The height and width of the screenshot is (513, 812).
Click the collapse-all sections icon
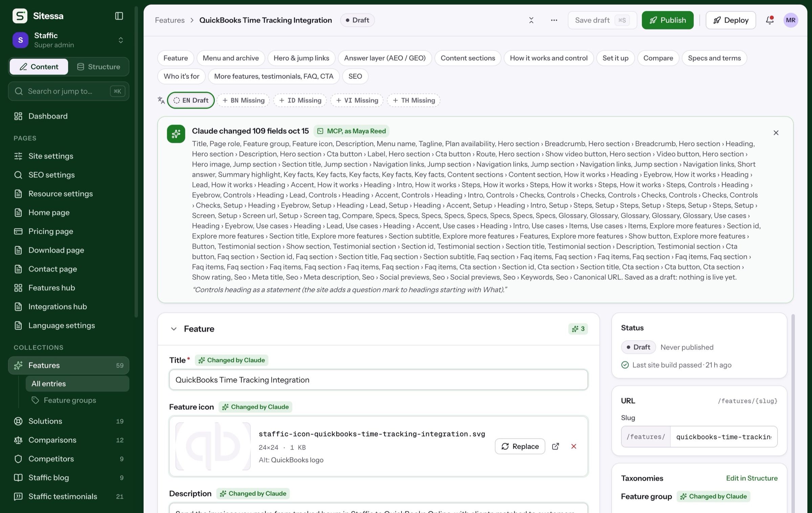(x=531, y=20)
